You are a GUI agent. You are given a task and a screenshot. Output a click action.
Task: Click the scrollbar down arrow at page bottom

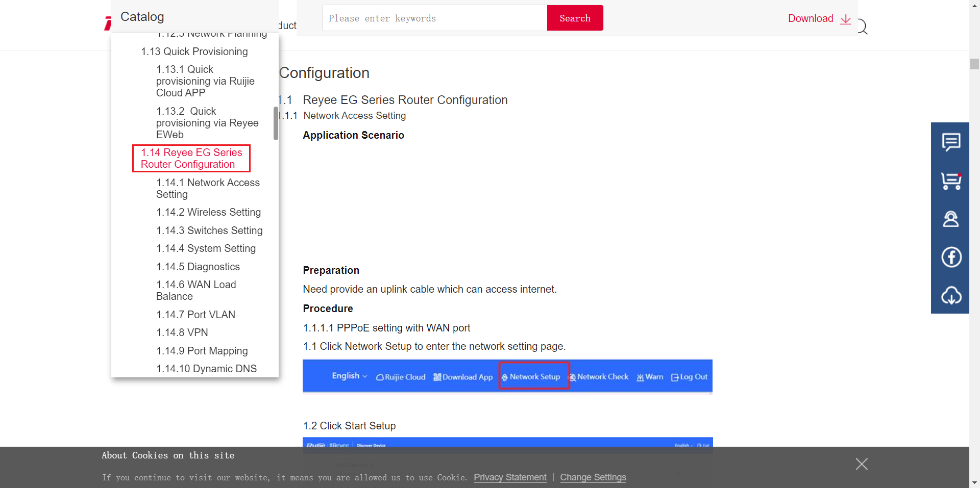974,482
